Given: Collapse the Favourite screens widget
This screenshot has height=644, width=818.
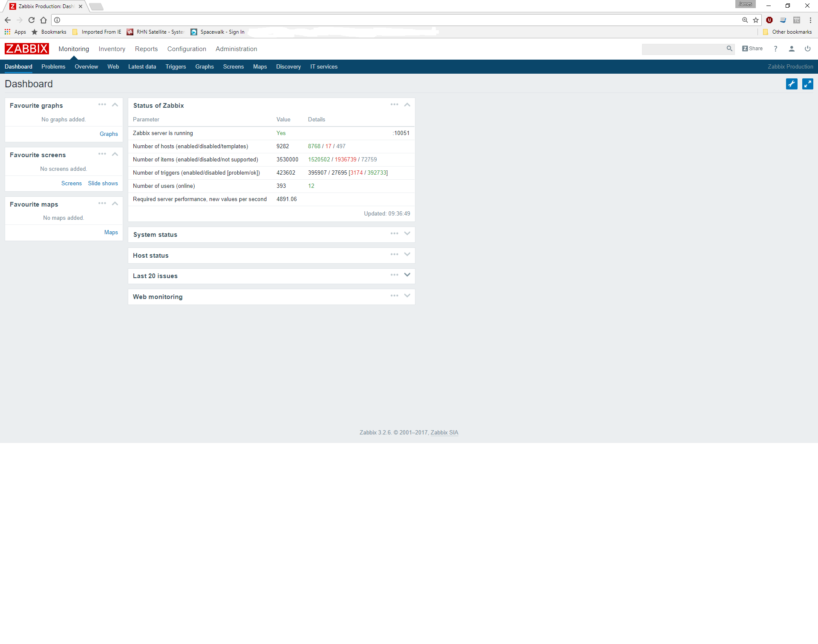Looking at the screenshot, I should pos(115,154).
